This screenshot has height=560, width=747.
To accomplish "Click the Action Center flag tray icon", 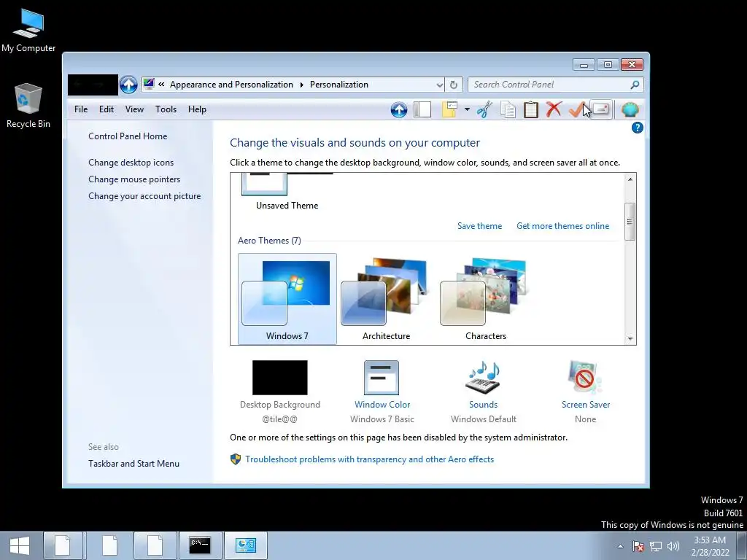I will (x=638, y=546).
